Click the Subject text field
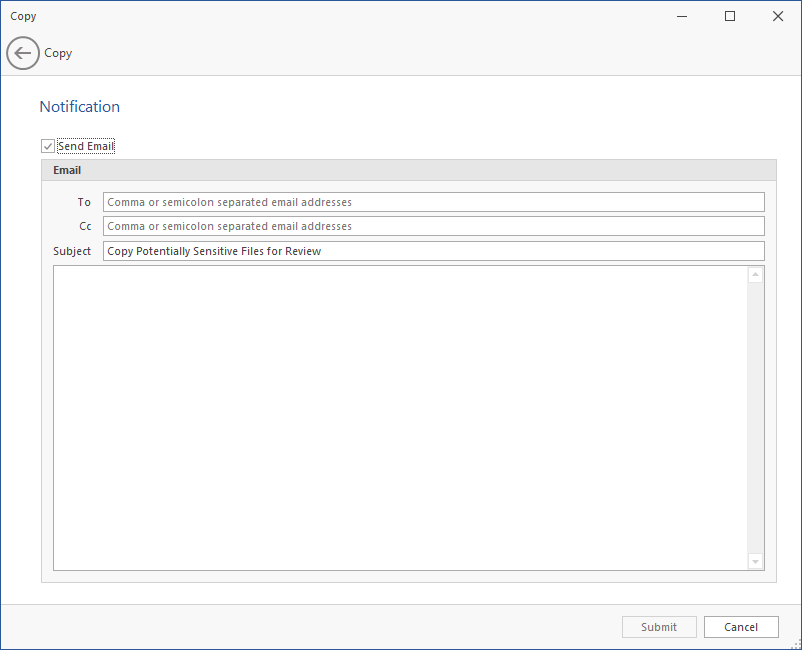This screenshot has height=650, width=802. 433,251
